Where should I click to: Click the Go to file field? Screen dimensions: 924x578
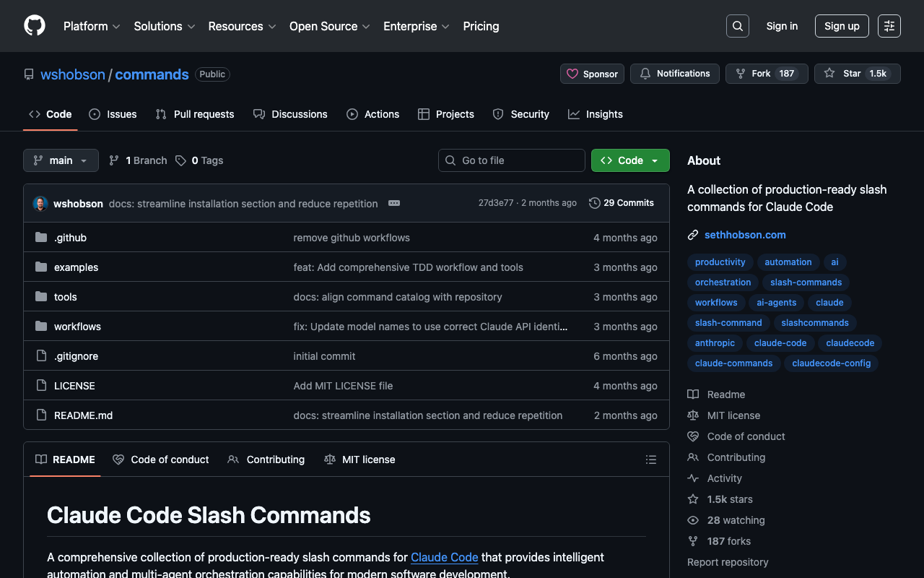click(x=512, y=160)
